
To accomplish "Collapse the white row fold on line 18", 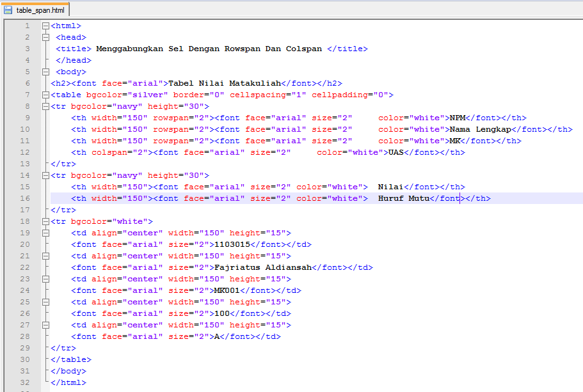I will [45, 221].
